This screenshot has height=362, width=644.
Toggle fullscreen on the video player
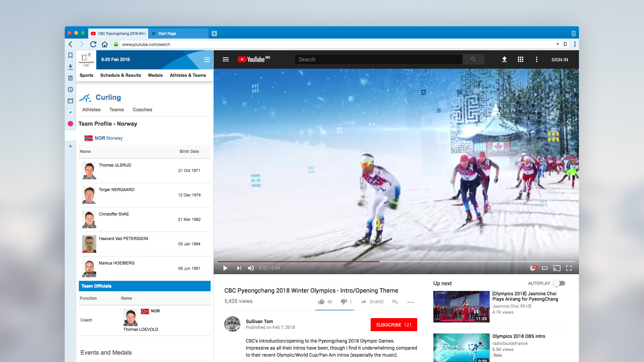[x=569, y=268]
